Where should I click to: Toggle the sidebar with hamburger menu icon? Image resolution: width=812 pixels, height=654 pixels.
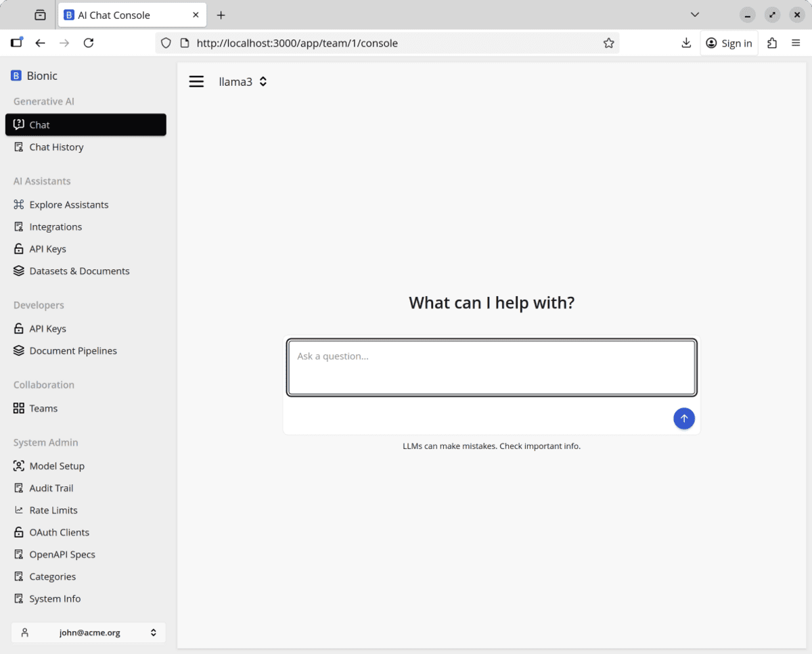pyautogui.click(x=196, y=82)
